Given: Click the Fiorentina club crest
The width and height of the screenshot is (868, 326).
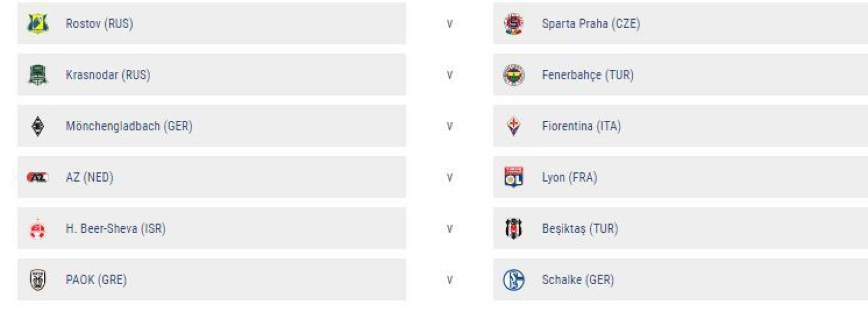Looking at the screenshot, I should click(513, 126).
